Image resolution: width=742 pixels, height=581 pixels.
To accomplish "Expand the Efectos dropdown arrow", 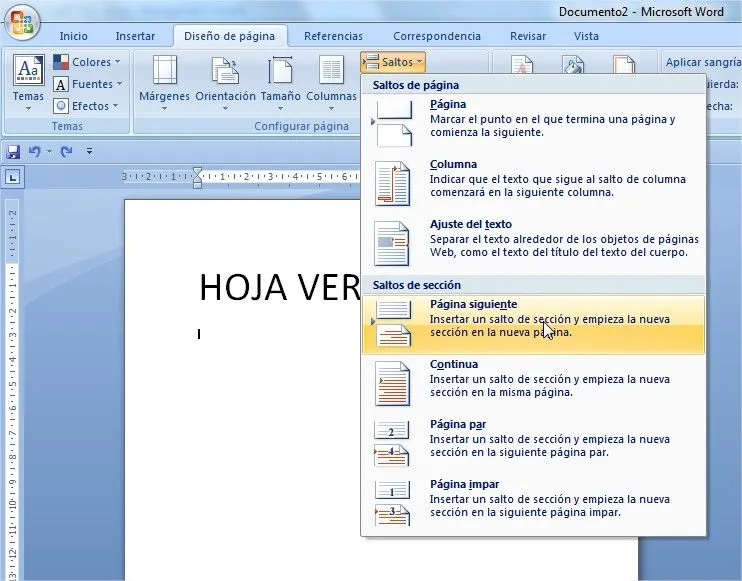I will coord(115,106).
